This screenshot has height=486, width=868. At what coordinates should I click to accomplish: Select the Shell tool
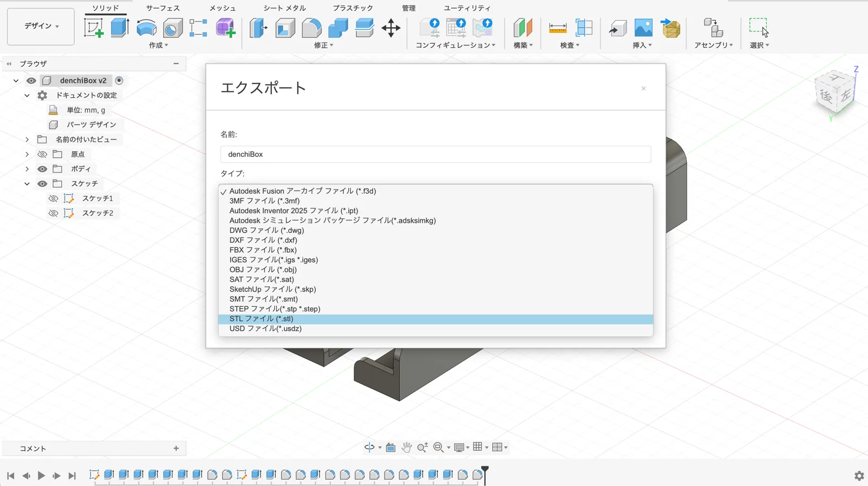[x=285, y=28]
